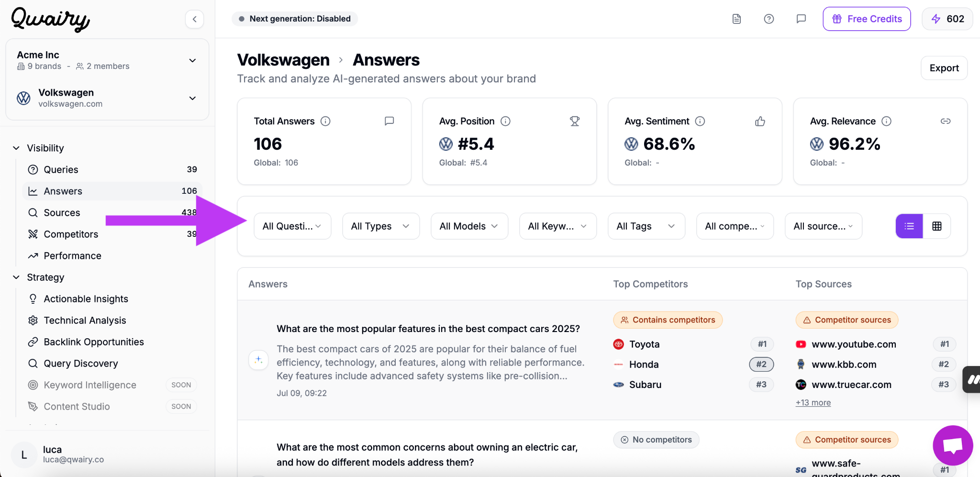Expand the Acme Inc workspace switcher
This screenshot has height=477, width=980.
tap(107, 60)
